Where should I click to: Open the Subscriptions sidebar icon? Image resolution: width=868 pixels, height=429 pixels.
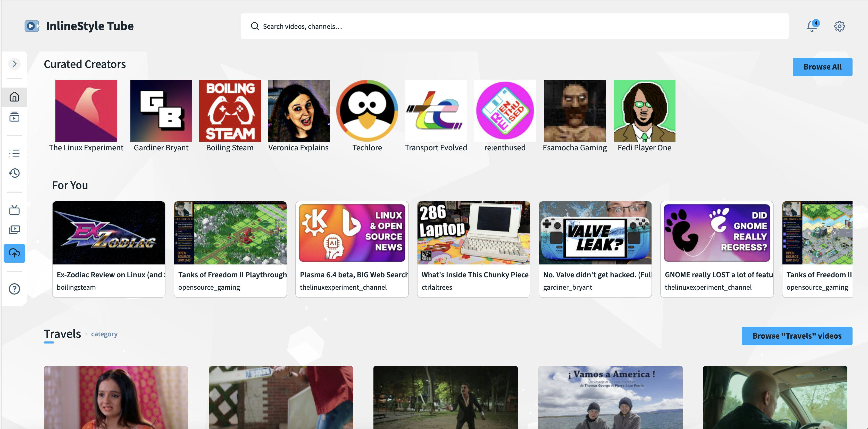coord(14,117)
